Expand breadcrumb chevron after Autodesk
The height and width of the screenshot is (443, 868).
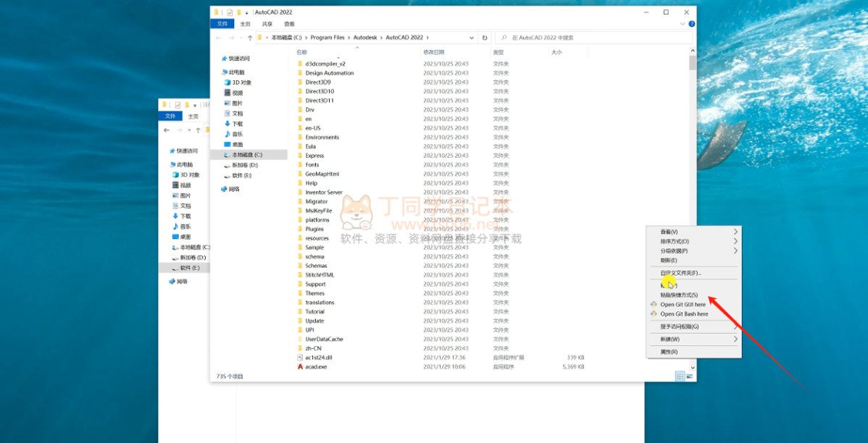[x=381, y=38]
